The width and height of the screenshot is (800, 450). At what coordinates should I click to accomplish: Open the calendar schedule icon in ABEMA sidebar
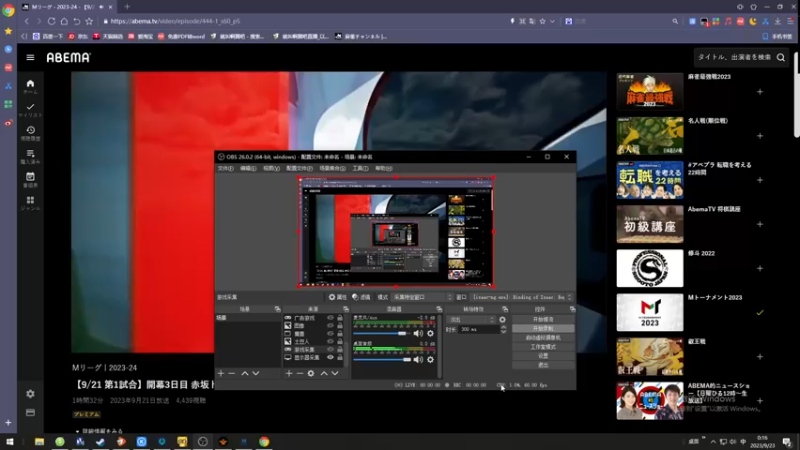click(30, 177)
